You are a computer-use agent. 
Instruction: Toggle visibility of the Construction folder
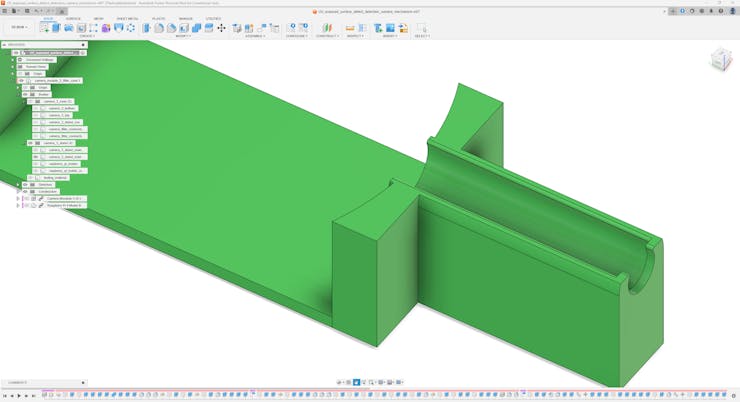click(x=26, y=191)
